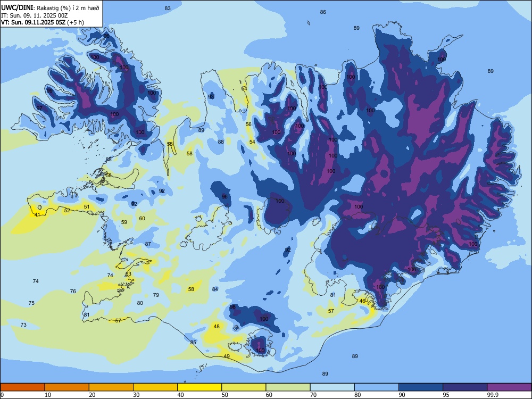This screenshot has width=532, height=399.
Task: Pick the indigo 95–99.9 legend swatch
Action: 465,387
